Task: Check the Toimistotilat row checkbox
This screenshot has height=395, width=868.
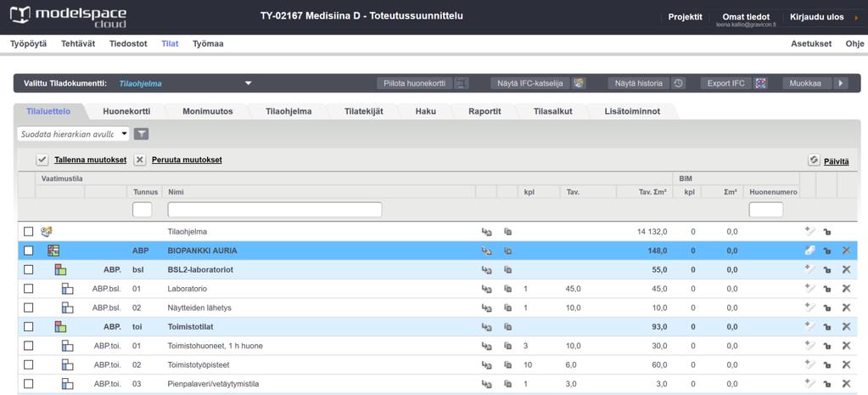Action: 28,326
